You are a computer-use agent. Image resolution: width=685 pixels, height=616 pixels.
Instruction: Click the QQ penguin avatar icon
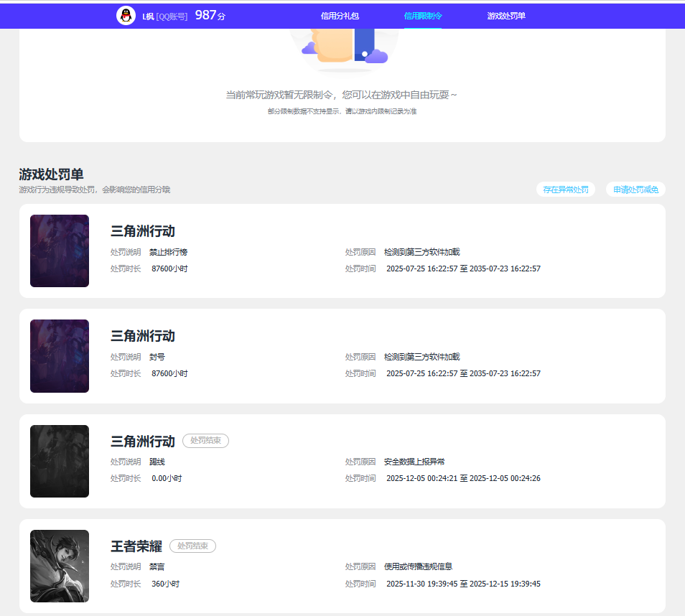coord(126,16)
